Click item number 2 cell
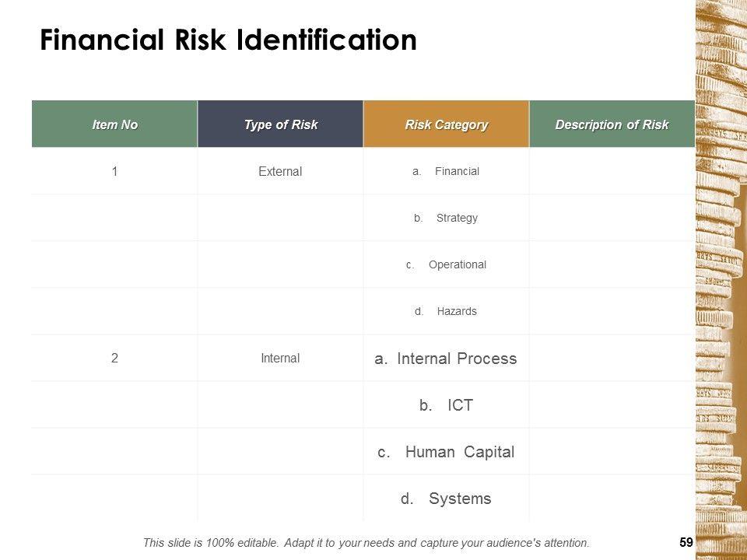The height and width of the screenshot is (560, 747). point(114,358)
